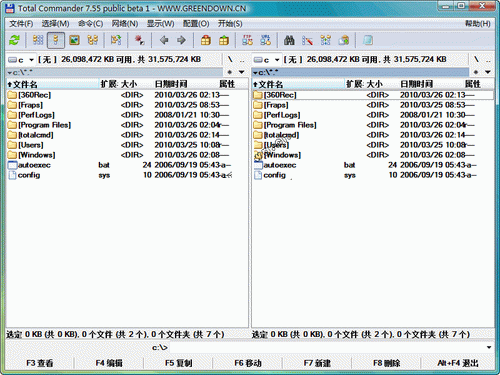Open the Multi-rename tool icon
This screenshot has height=375, width=500.
tap(307, 40)
